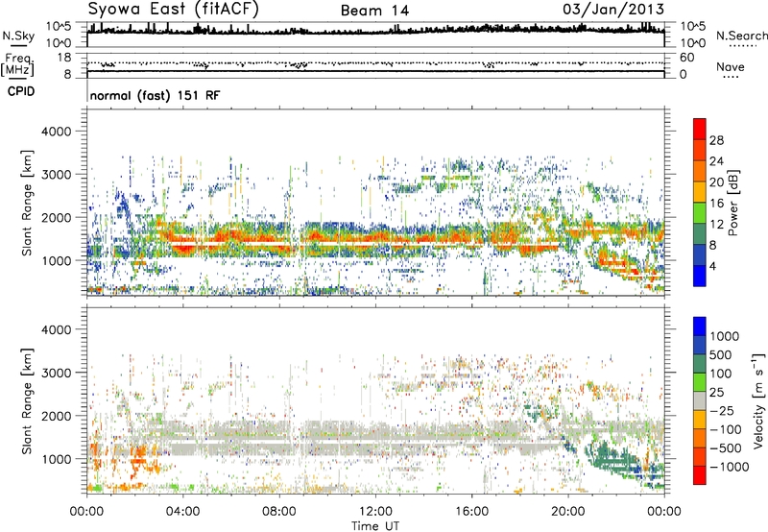This screenshot has height=532, width=768.
Task: Click the red top segment of power colorbar
Action: coord(700,130)
